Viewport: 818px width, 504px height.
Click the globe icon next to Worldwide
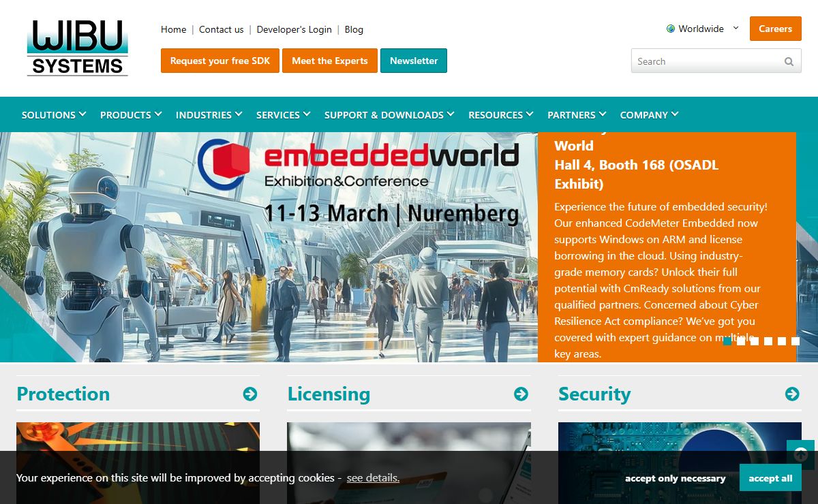tap(671, 29)
